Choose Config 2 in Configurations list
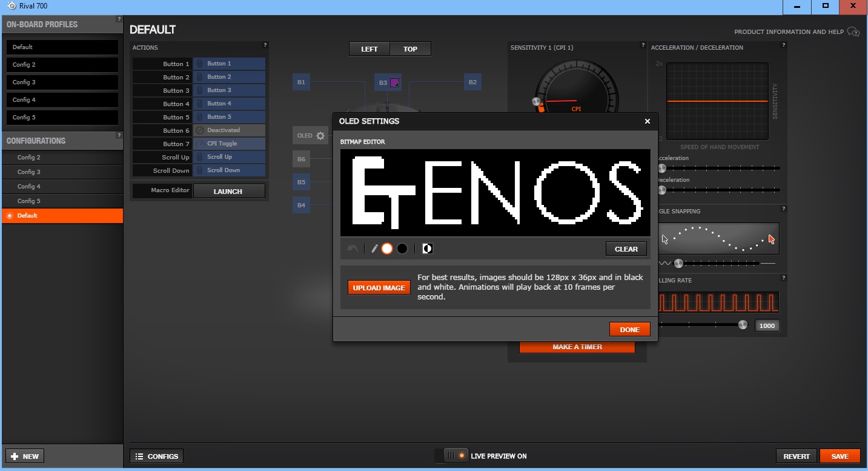 tap(62, 158)
